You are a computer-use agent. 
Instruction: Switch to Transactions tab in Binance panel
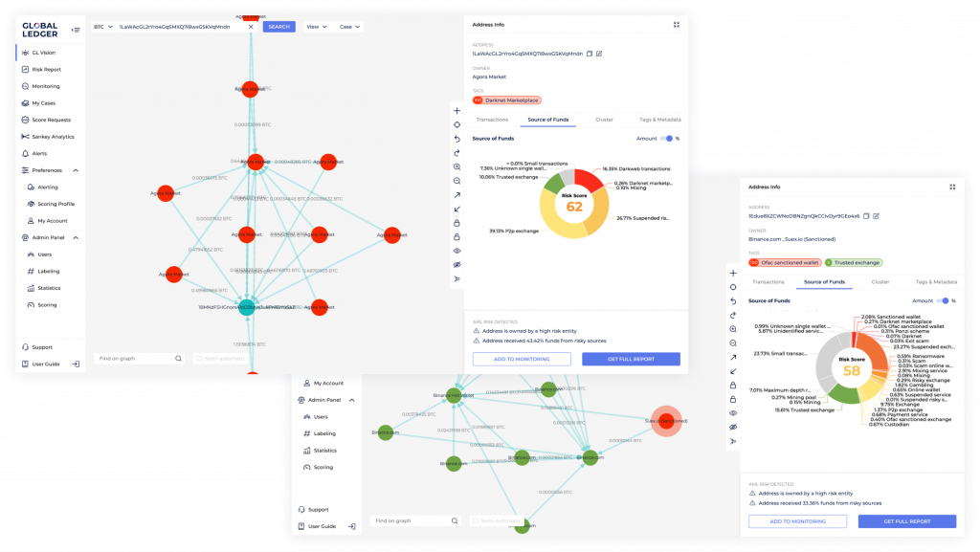[x=768, y=282]
